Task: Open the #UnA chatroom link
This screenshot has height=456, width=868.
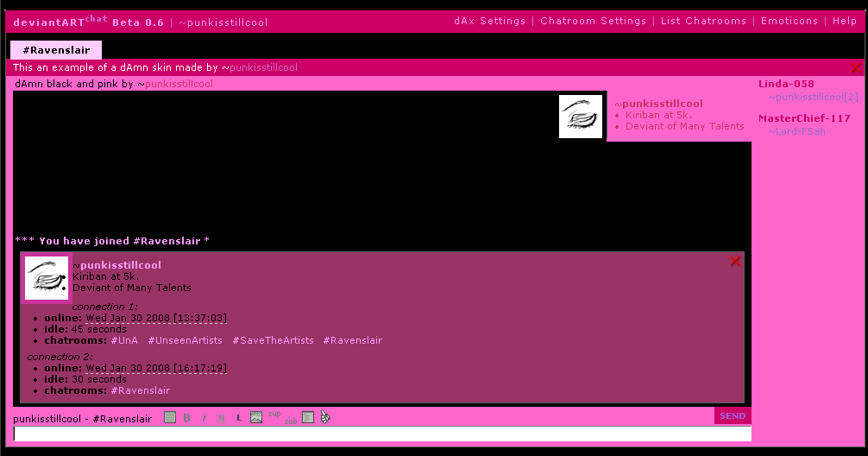Action: 124,341
